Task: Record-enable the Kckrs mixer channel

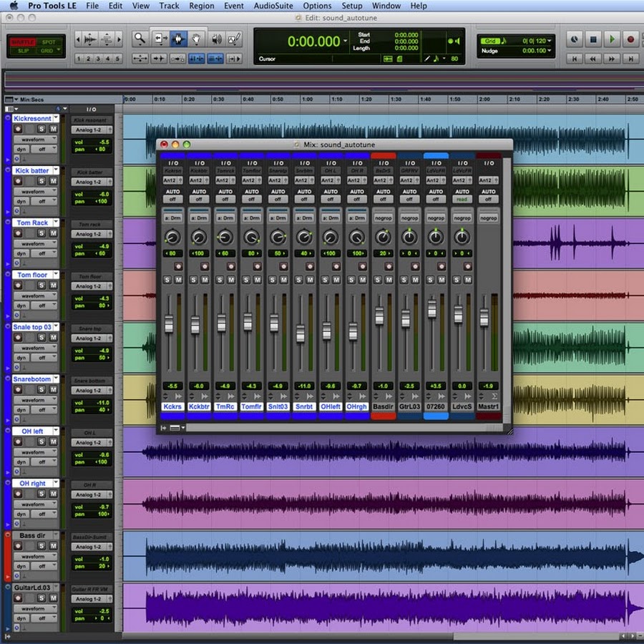Action: 179,265
